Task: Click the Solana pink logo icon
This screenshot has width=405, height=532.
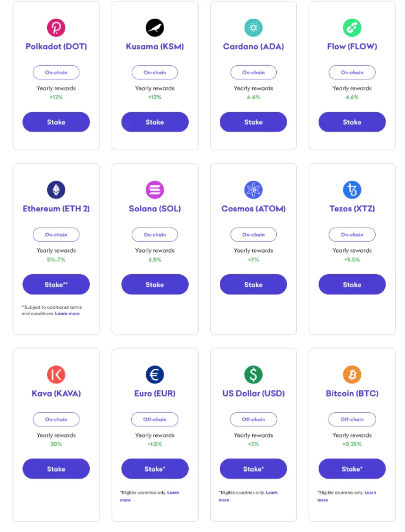Action: (155, 190)
